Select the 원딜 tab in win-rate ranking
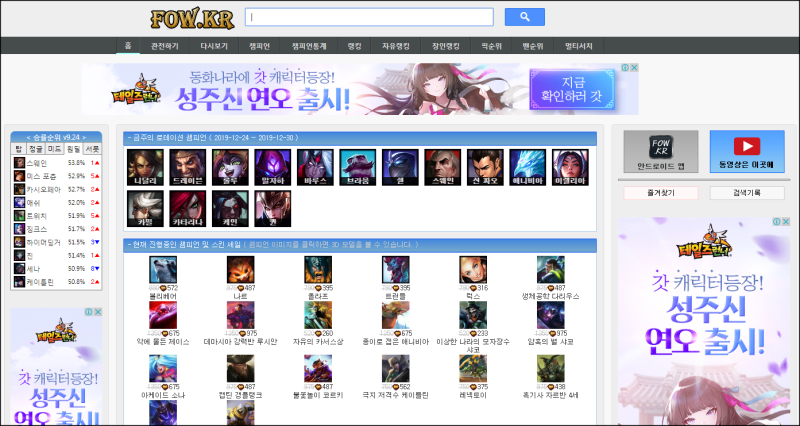This screenshot has width=800, height=426. [73, 149]
